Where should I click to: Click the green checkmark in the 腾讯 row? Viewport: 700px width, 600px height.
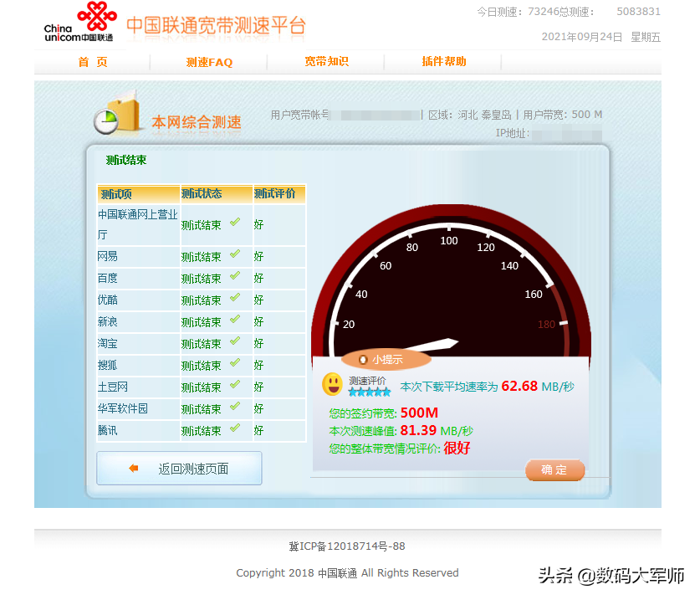235,429
